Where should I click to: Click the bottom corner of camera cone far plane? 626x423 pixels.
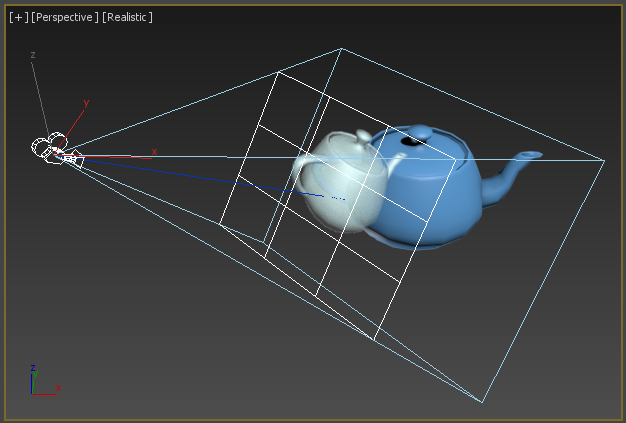482,402
